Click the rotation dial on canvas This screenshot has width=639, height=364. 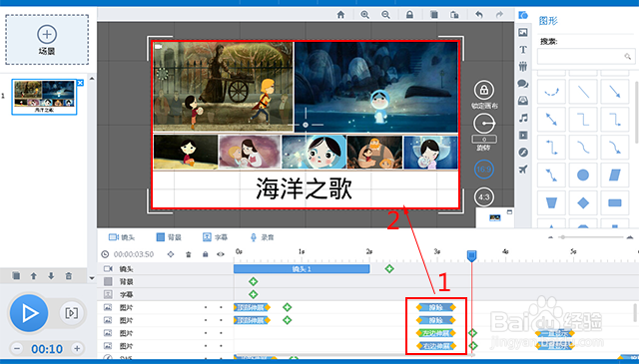click(x=484, y=124)
